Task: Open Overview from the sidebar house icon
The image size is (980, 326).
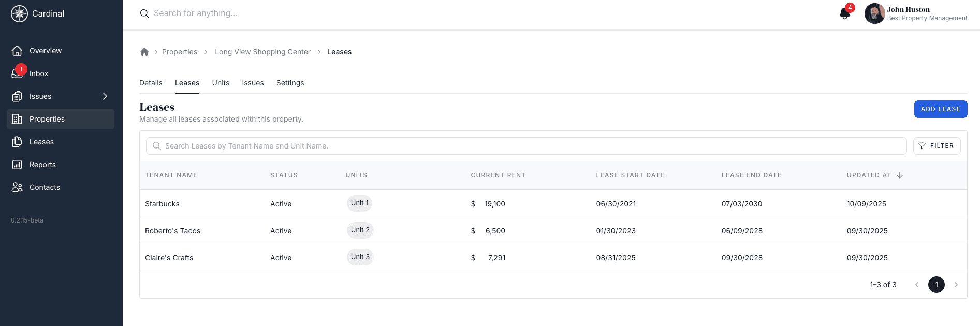Action: (x=17, y=51)
